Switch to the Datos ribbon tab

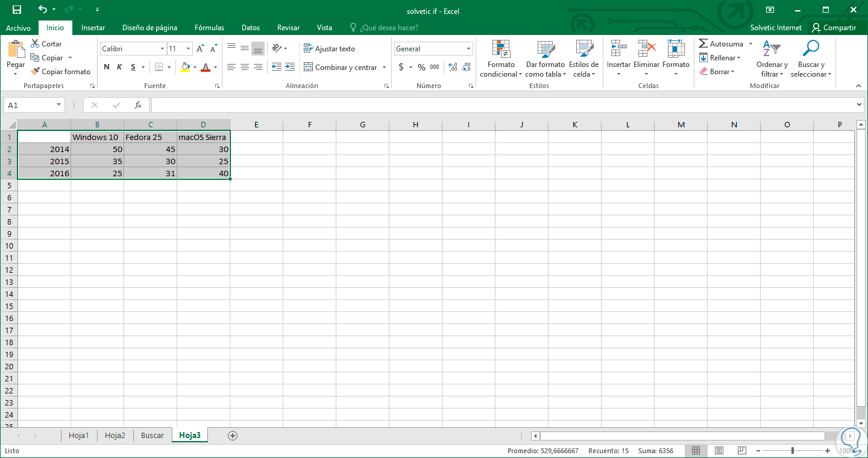251,28
